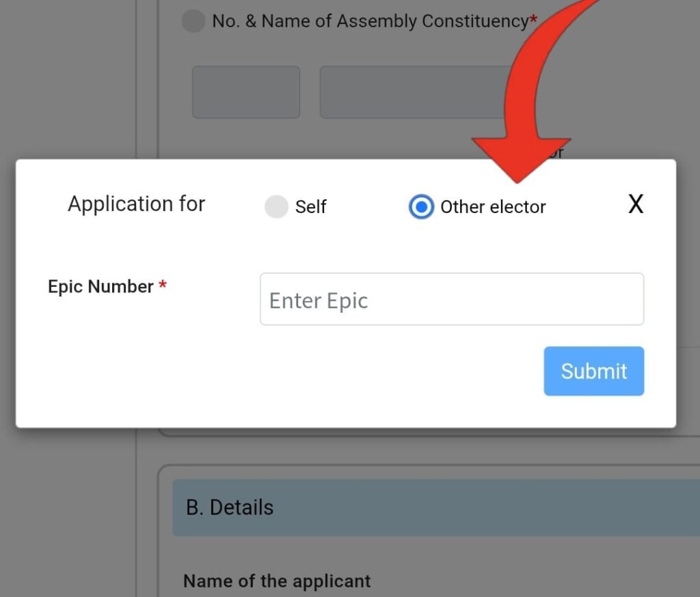700x597 pixels.
Task: Click the red asterisk beside Epic Number
Action: 163,286
